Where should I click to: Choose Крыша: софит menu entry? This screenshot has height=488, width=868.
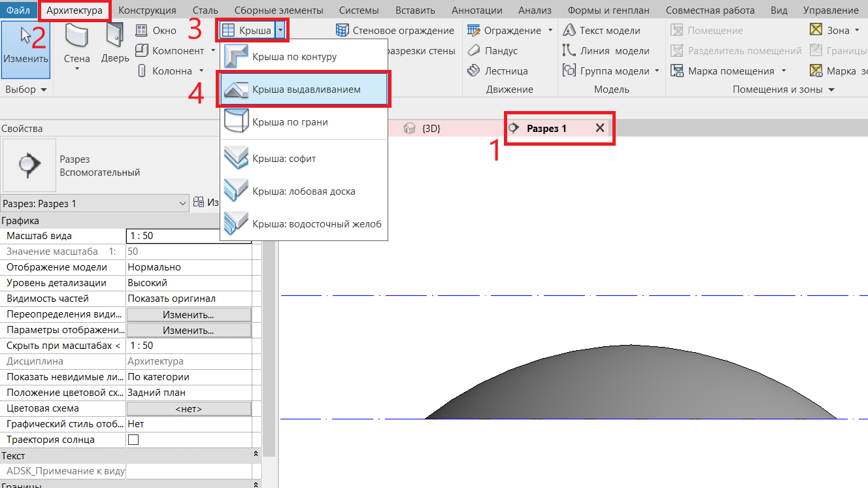click(x=304, y=158)
